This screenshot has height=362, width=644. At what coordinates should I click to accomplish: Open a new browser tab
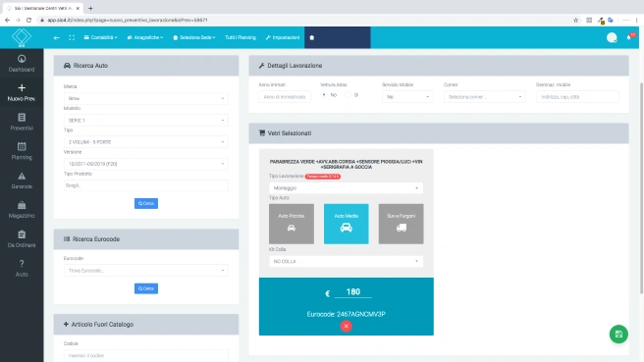[90, 8]
